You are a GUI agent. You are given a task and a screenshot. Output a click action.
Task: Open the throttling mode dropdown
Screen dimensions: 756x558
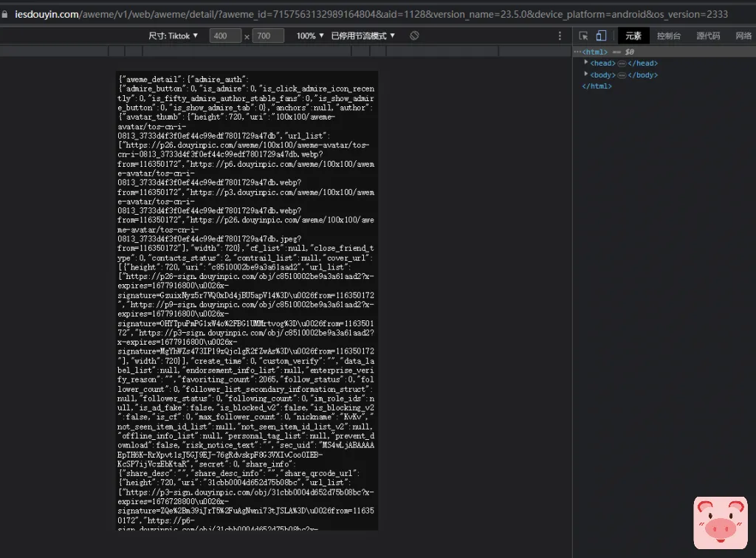coord(363,35)
